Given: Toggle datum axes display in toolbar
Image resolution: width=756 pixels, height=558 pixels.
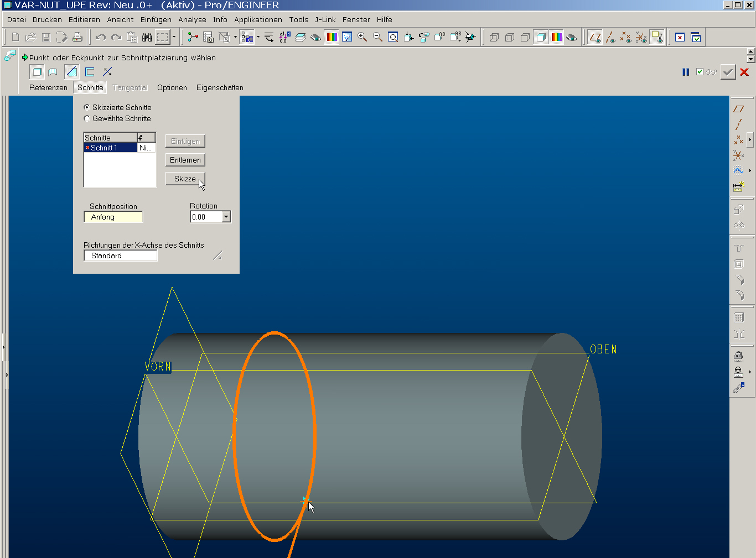Looking at the screenshot, I should 610,37.
